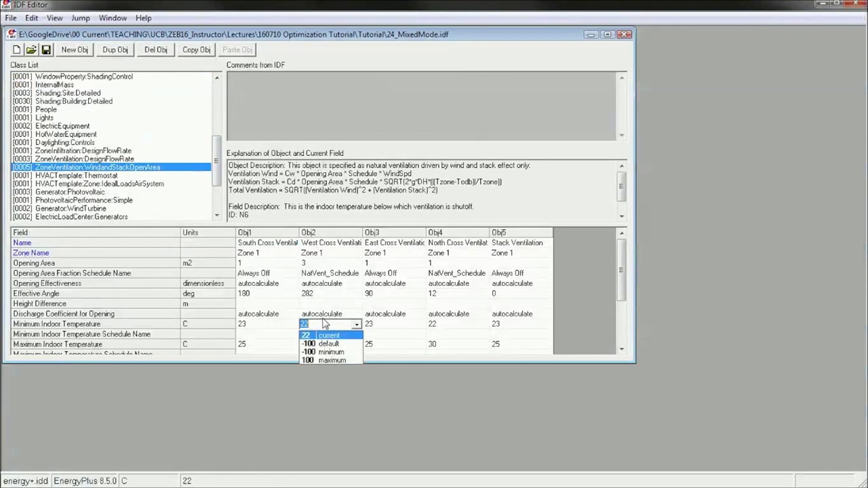Open the Window menu
Viewport: 868px width, 488px height.
point(113,18)
